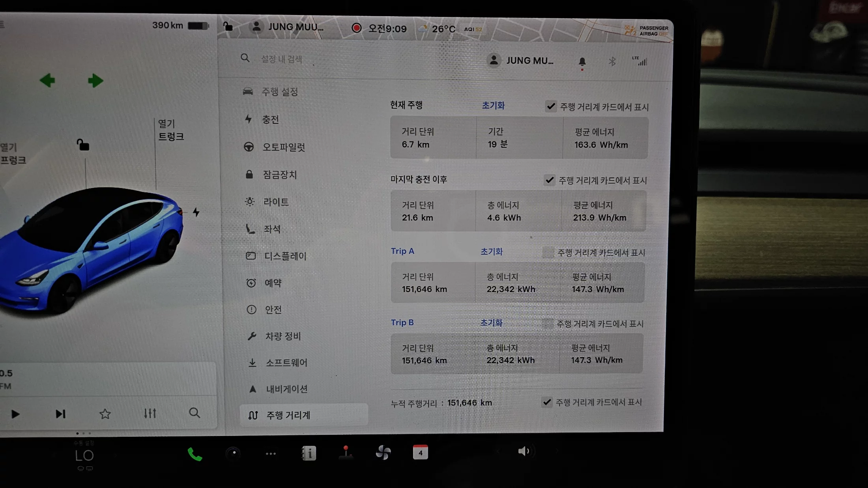Toggle 누적 주행거리 display checkbox
Screen dimensions: 868x488
[x=547, y=402]
